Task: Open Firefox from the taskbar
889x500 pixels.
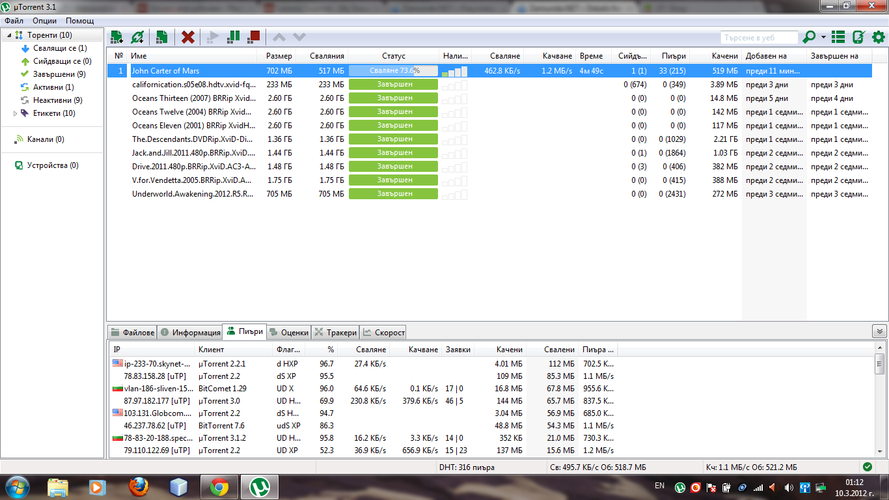Action: (138, 487)
